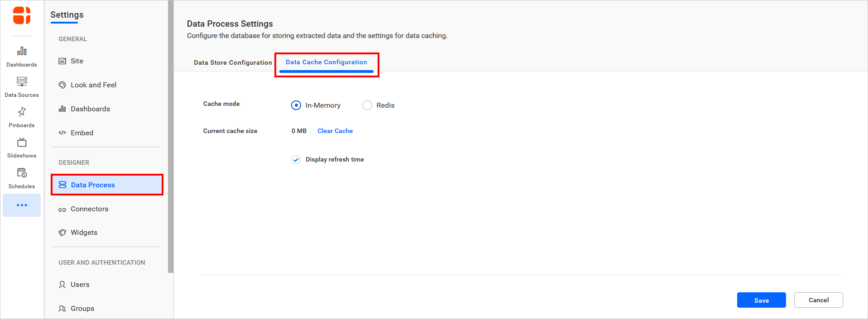Click the Groups people icon
868x319 pixels.
(62, 309)
